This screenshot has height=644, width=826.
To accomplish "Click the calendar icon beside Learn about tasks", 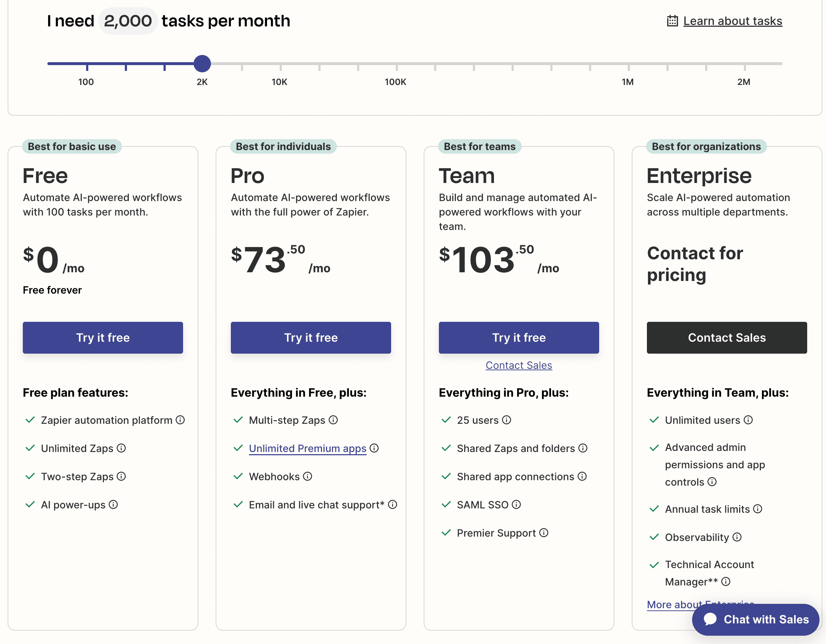I will click(672, 21).
